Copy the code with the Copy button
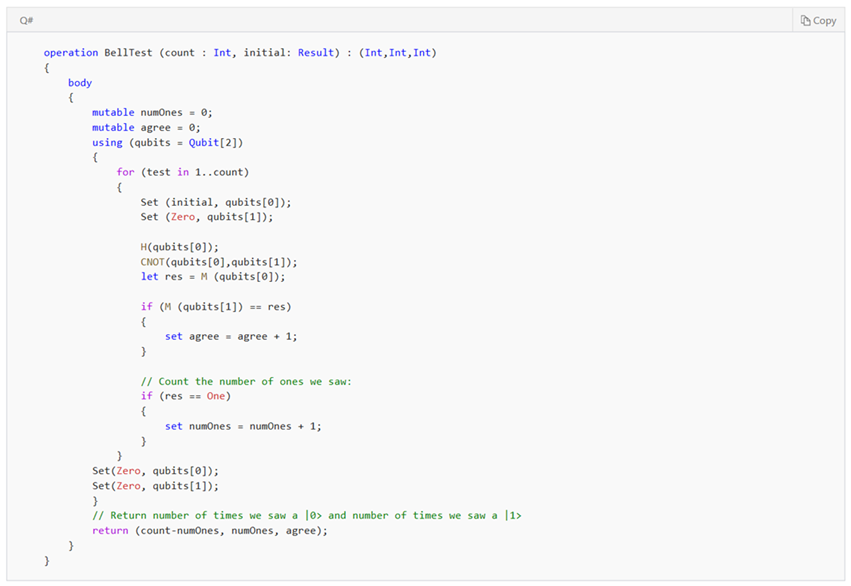The image size is (851, 586). click(x=818, y=21)
